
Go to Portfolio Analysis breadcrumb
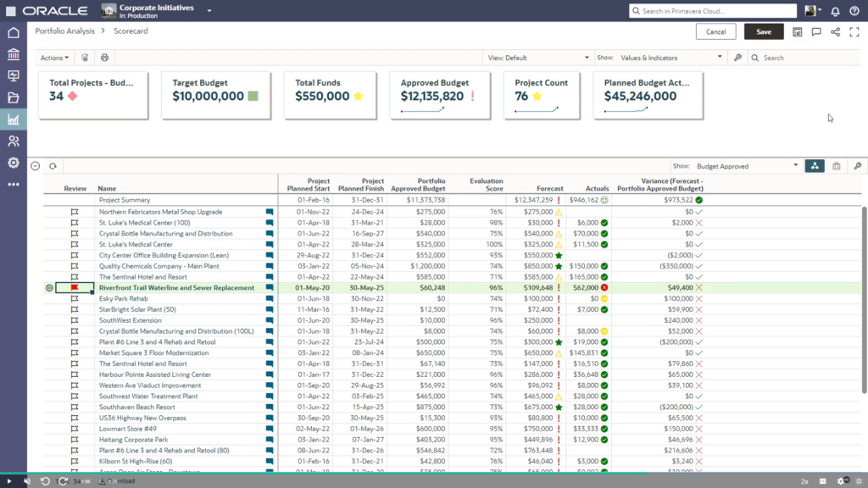pos(64,30)
